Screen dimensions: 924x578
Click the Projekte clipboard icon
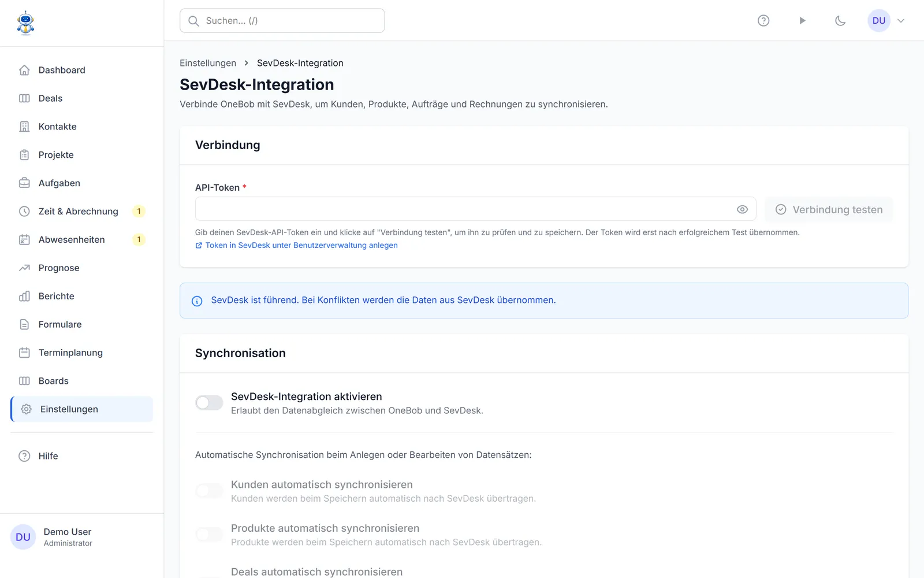[24, 155]
